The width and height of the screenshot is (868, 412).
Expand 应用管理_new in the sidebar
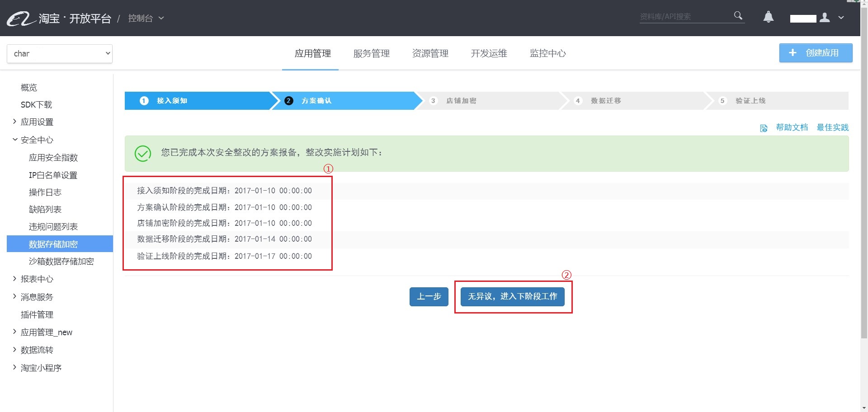coord(14,332)
